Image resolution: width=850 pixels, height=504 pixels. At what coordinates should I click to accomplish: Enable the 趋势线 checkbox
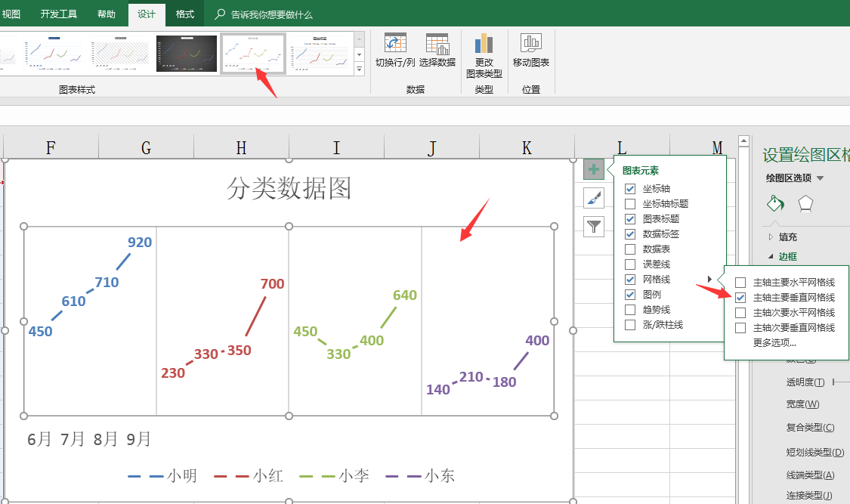(x=630, y=310)
